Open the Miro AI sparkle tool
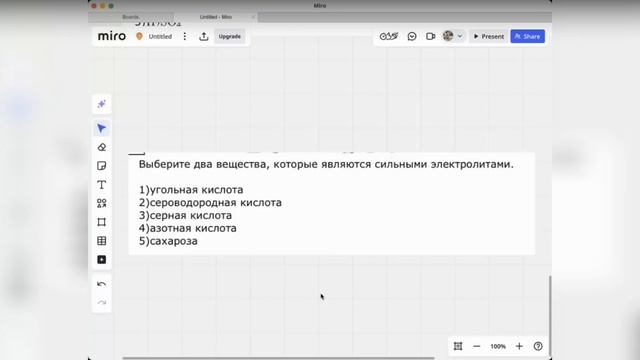The image size is (640, 360). point(102,104)
